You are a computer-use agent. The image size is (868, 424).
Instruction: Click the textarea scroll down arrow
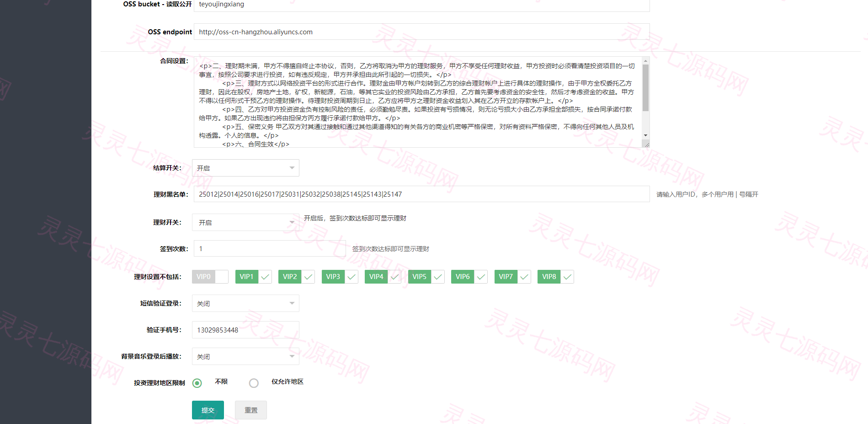click(645, 135)
